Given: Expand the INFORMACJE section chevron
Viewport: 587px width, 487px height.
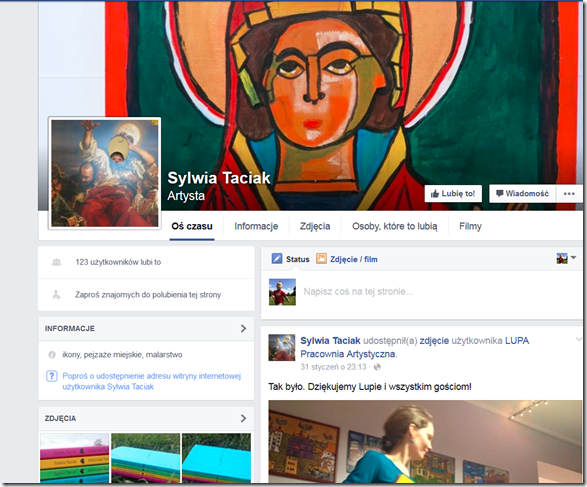Looking at the screenshot, I should pos(243,328).
